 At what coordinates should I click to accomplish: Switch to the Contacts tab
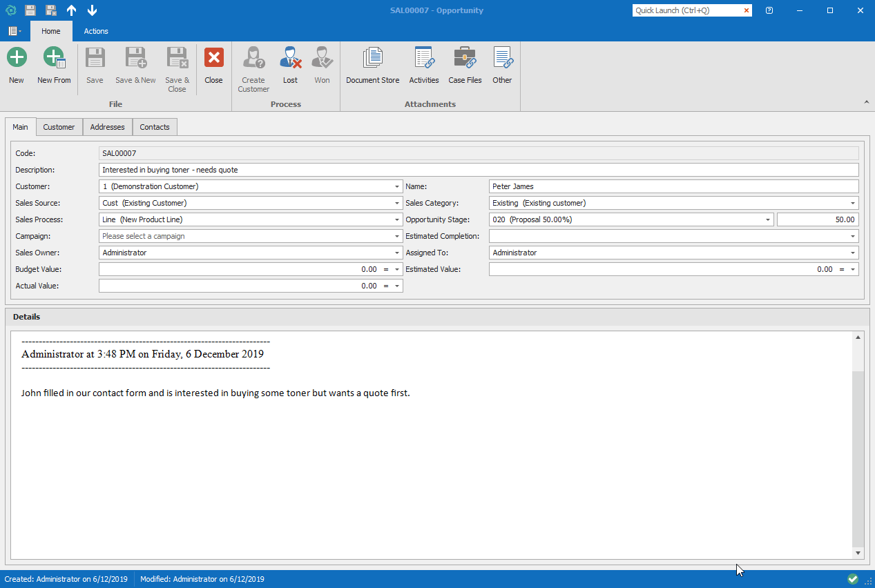pos(155,127)
